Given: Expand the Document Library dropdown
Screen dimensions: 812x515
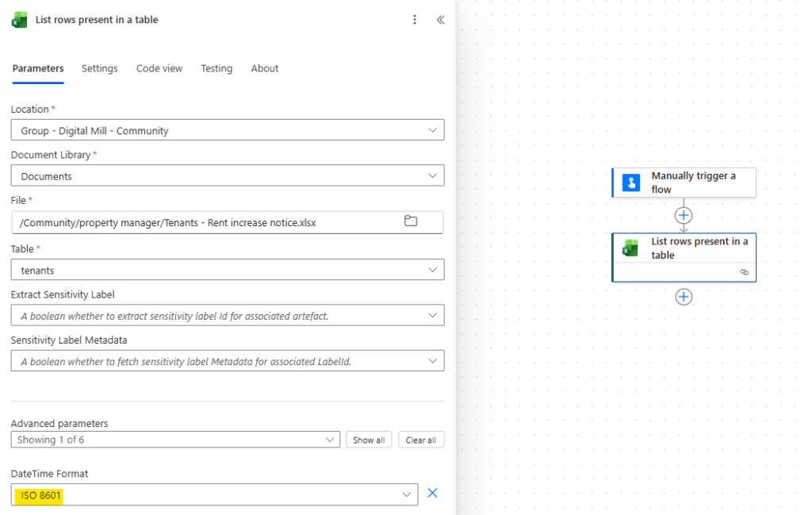Looking at the screenshot, I should pos(228,175).
